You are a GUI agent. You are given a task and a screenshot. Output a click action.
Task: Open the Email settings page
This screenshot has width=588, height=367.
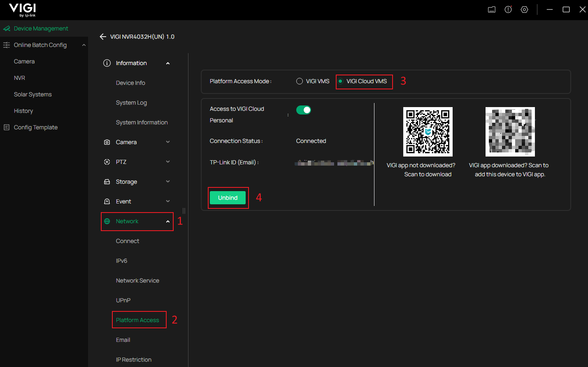tap(123, 340)
